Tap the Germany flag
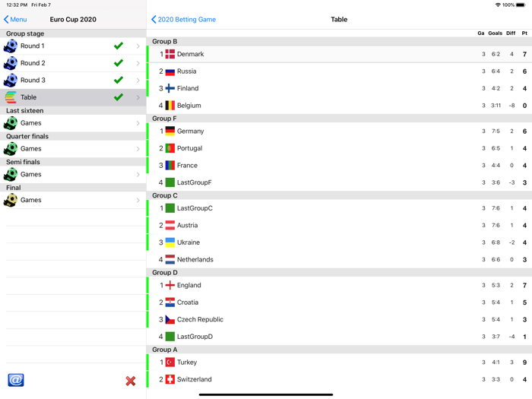The image size is (532, 399). click(170, 131)
